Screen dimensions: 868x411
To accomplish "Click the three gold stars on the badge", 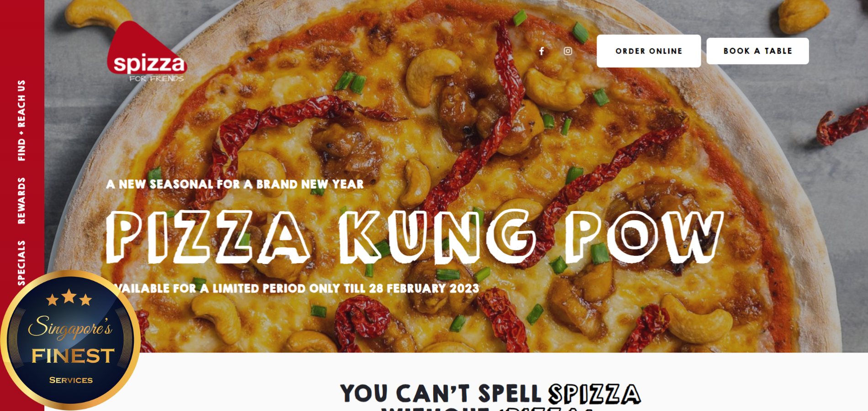I will (69, 297).
